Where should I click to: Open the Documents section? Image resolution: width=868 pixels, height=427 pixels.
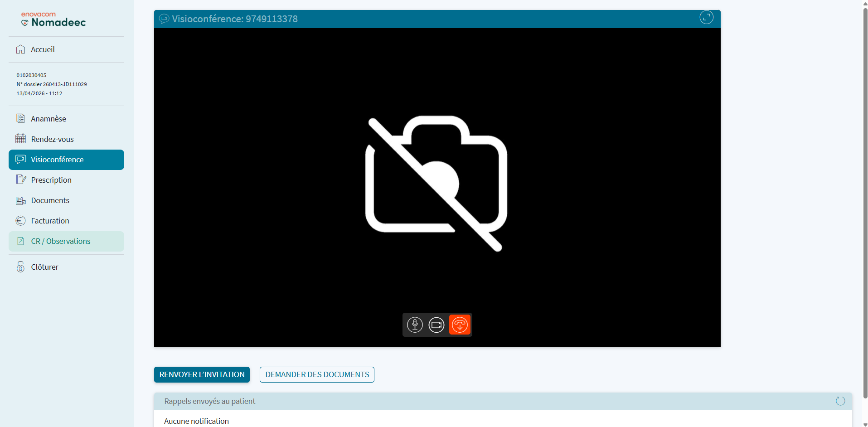coord(66,200)
